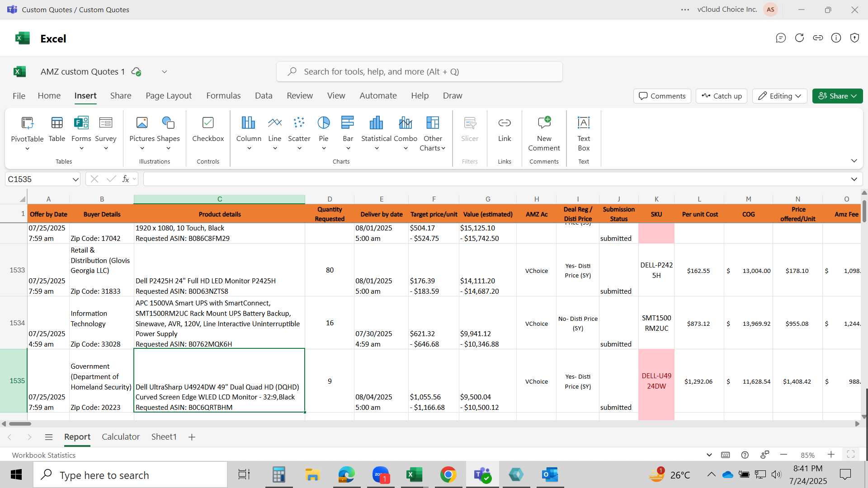Switch to the Page Layout tab

(169, 96)
